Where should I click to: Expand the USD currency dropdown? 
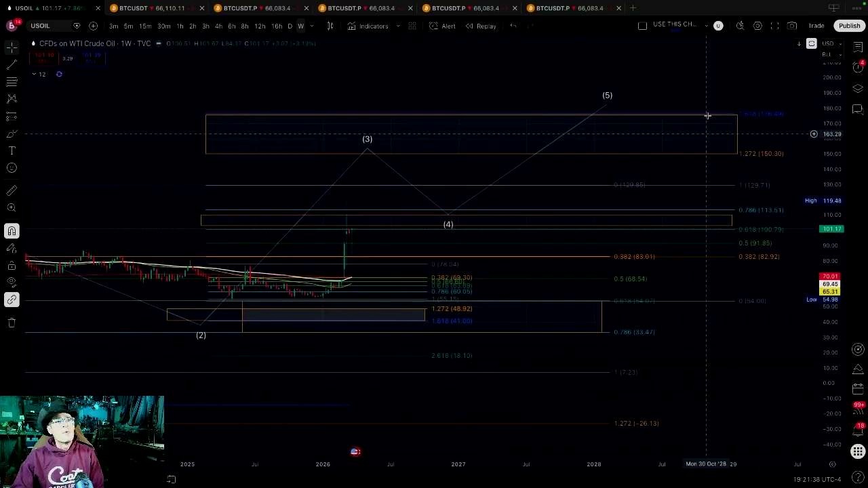(831, 43)
